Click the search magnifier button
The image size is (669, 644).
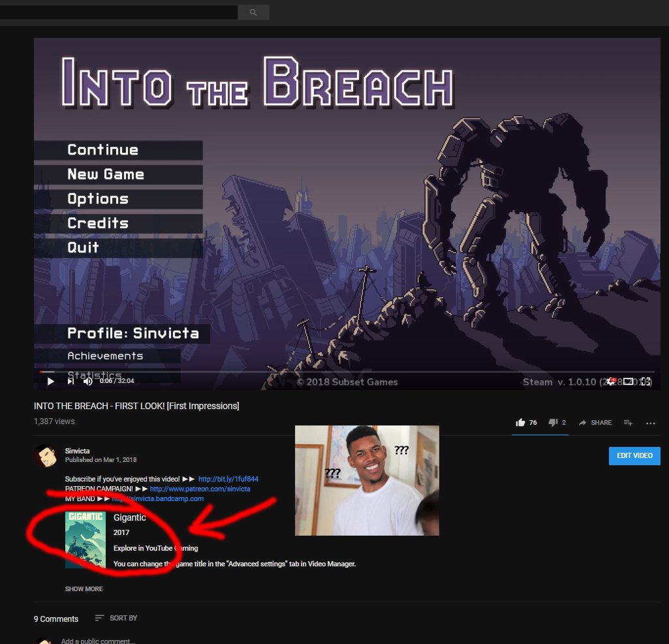coord(253,12)
